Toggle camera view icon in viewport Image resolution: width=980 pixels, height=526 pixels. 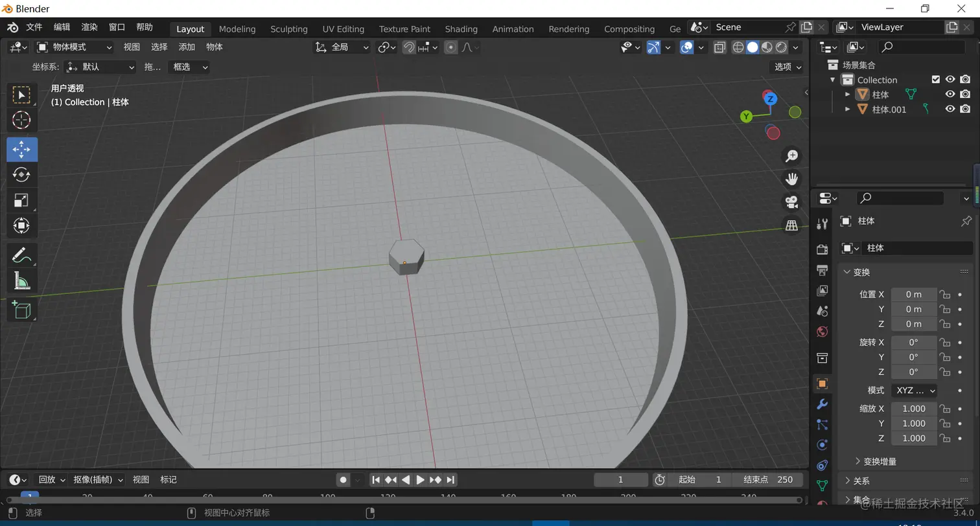[791, 202]
